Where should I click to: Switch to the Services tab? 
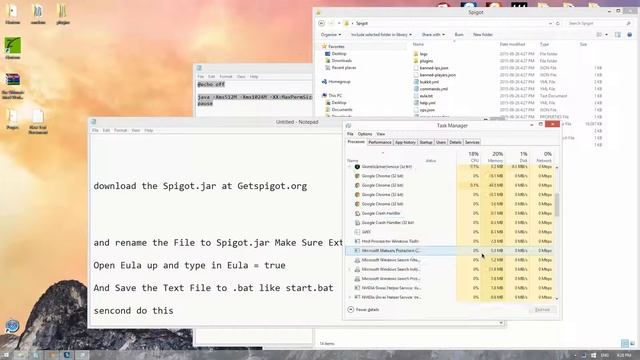tap(472, 142)
